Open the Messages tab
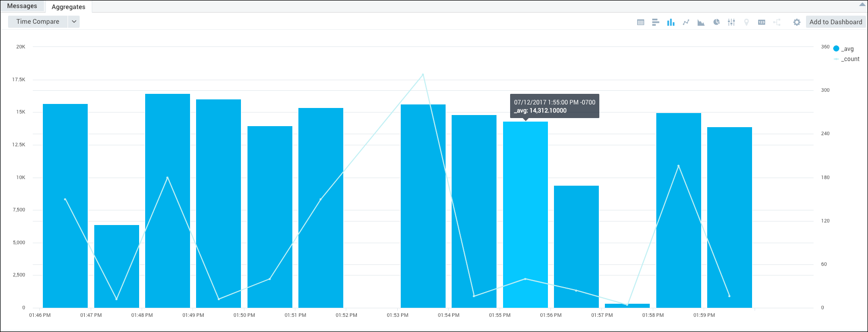Image resolution: width=868 pixels, height=332 pixels. click(x=22, y=6)
